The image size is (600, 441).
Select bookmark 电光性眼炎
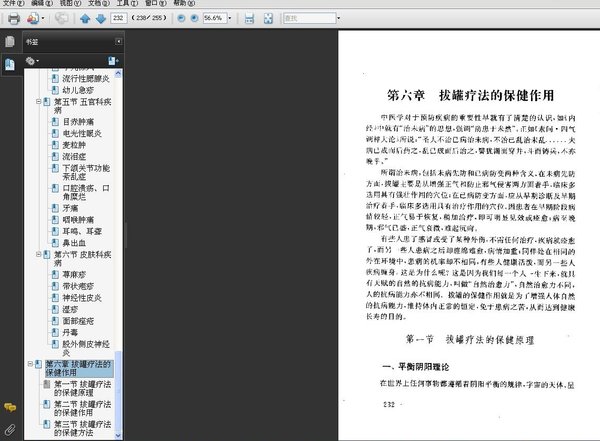82,133
